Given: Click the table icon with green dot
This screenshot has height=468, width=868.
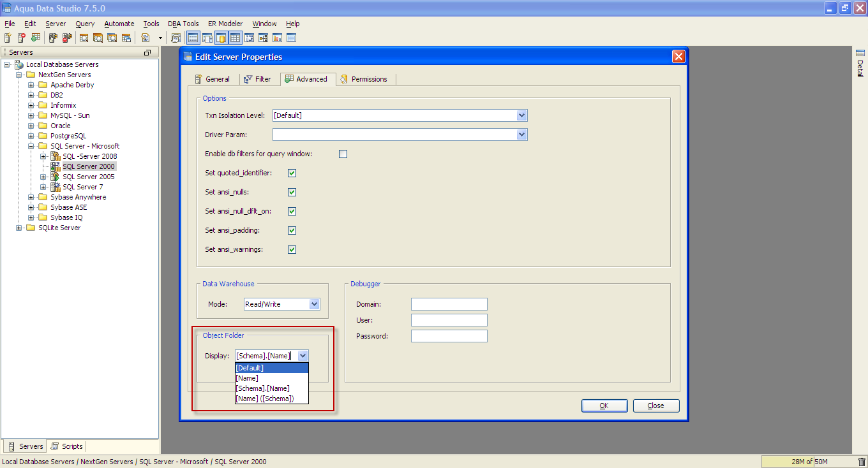Looking at the screenshot, I should [36, 38].
